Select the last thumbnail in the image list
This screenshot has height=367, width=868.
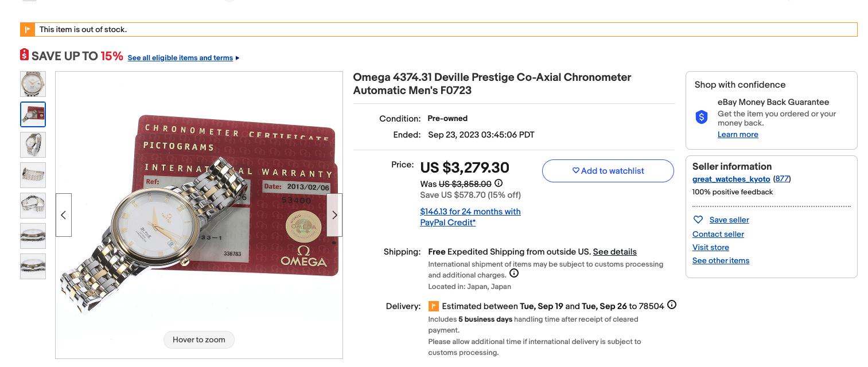(33, 266)
